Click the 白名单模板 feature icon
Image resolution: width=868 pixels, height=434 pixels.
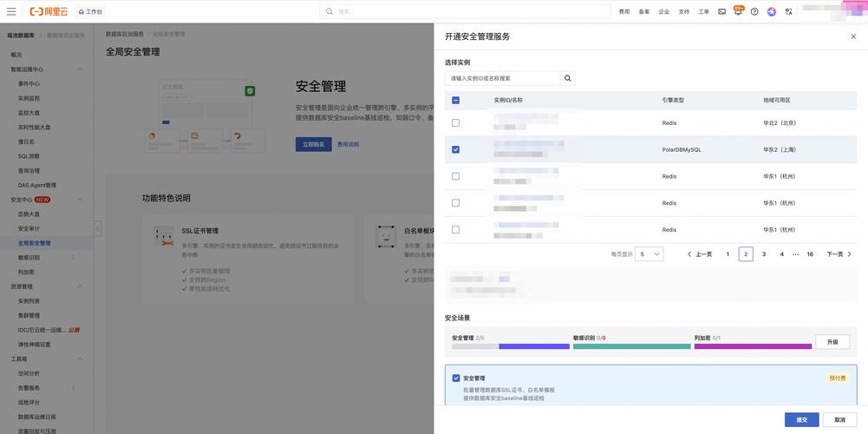(x=386, y=237)
